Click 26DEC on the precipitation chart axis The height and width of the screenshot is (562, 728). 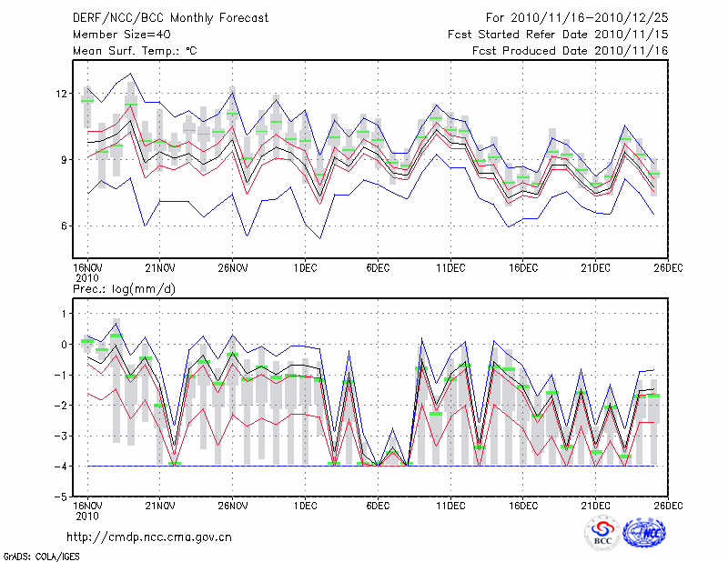(x=668, y=506)
